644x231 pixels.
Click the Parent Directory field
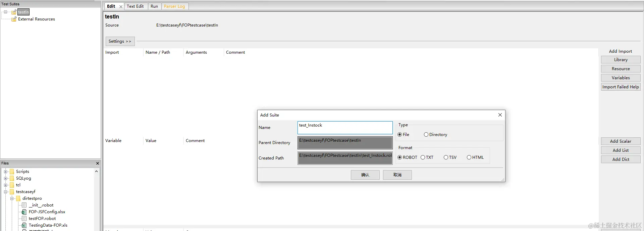345,143
